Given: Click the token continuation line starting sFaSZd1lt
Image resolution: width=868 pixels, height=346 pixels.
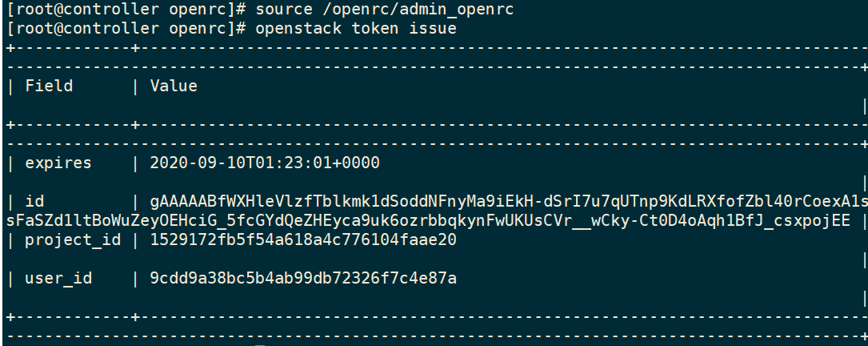Looking at the screenshot, I should (x=429, y=221).
